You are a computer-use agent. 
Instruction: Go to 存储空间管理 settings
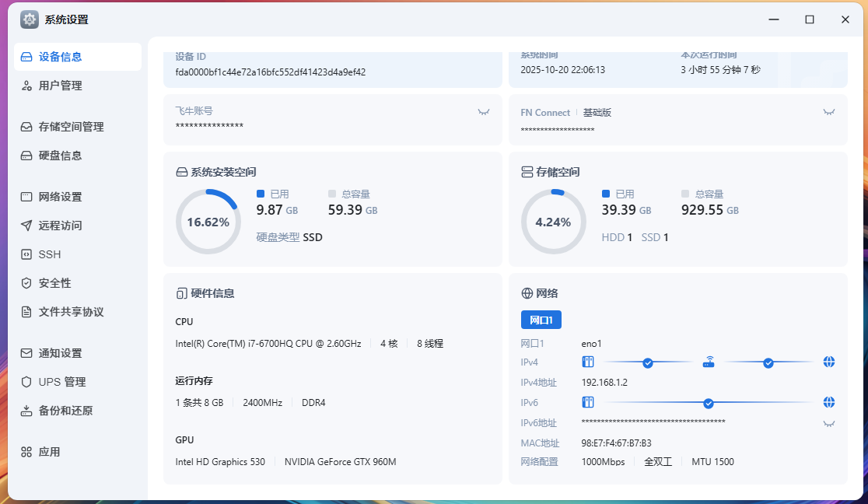(71, 127)
